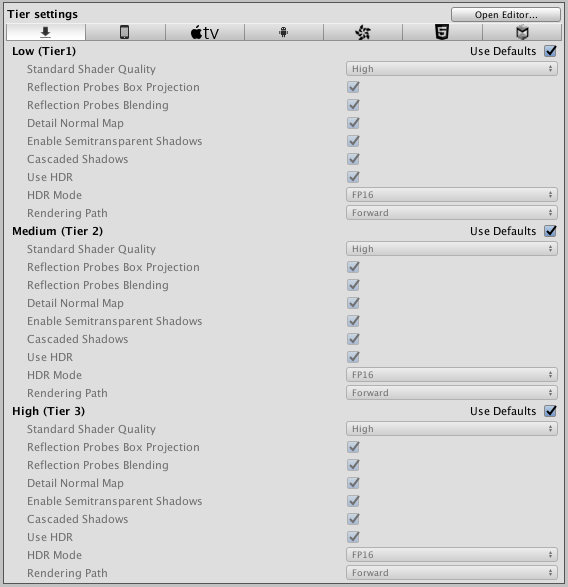Select the Android platform tab
The image size is (568, 587).
[x=284, y=33]
